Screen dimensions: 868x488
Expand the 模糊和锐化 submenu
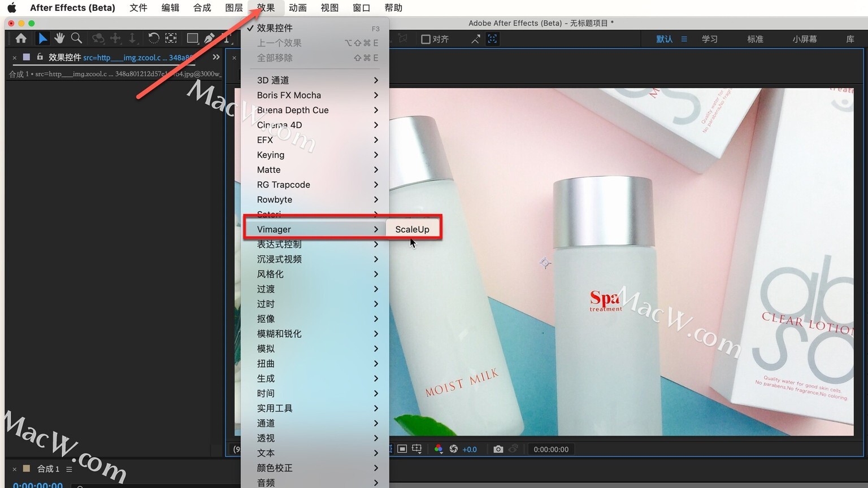tap(315, 334)
